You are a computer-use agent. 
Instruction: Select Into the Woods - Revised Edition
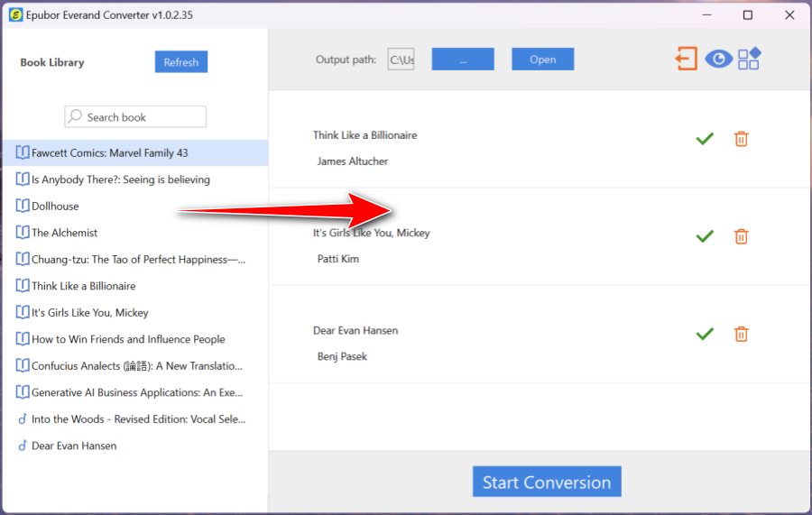tap(135, 419)
